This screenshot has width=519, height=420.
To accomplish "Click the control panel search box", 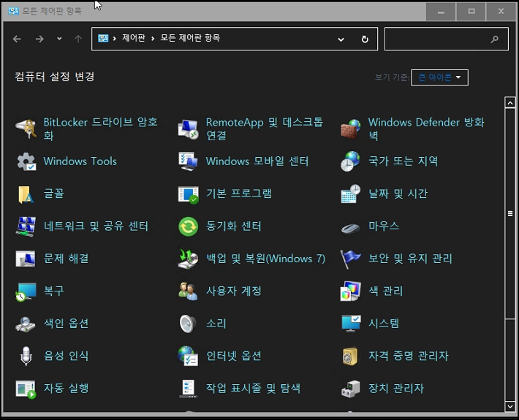I will (447, 39).
